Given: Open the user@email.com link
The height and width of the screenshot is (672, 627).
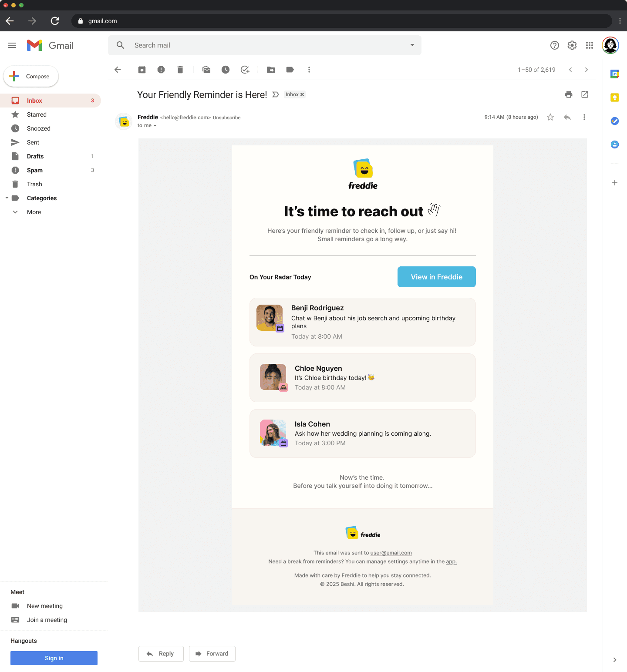Looking at the screenshot, I should pyautogui.click(x=391, y=553).
